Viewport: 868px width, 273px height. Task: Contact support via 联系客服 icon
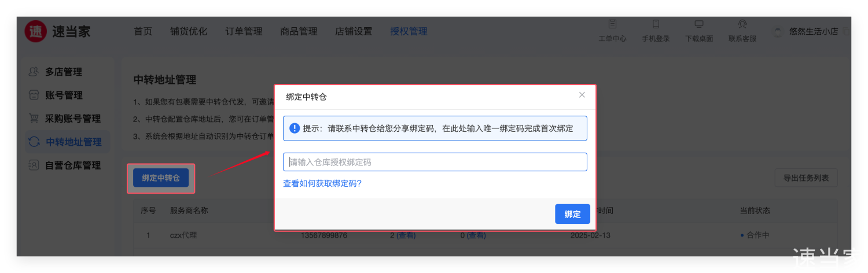(x=742, y=24)
